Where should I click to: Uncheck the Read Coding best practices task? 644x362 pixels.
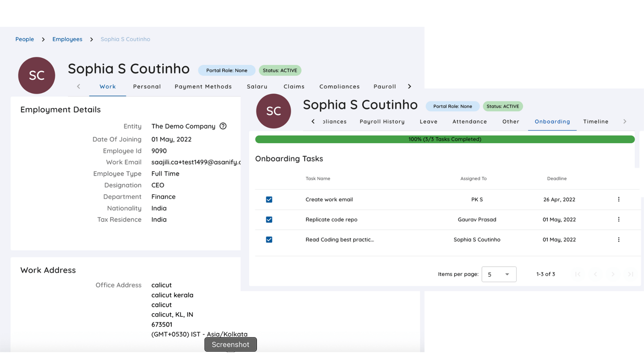(x=269, y=239)
